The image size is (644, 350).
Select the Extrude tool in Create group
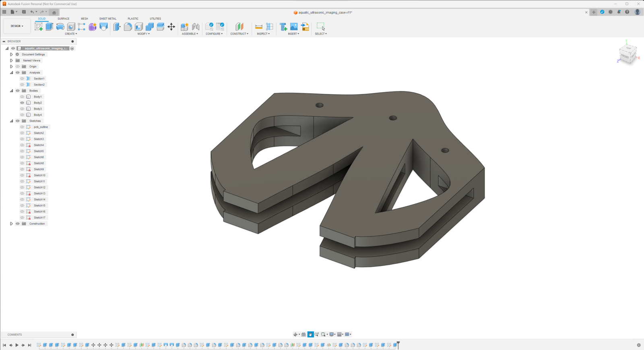tap(50, 27)
